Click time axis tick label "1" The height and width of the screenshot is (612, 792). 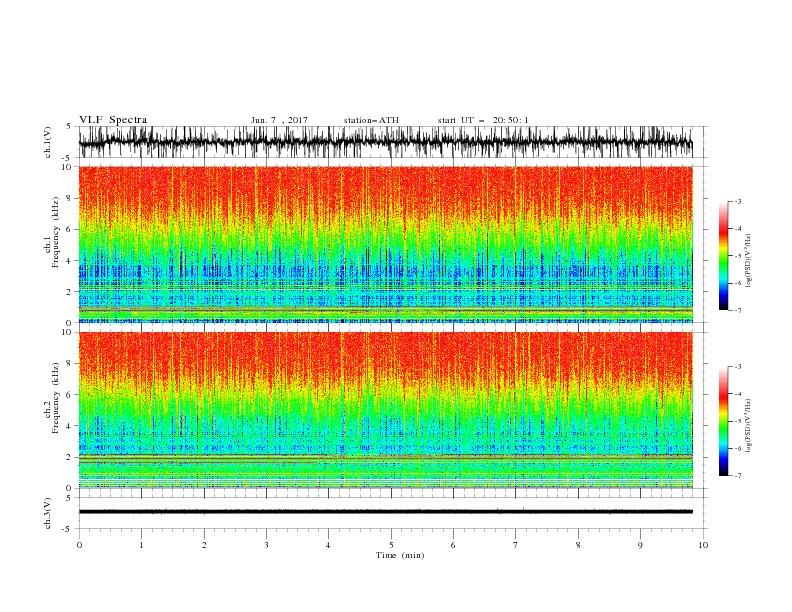141,545
